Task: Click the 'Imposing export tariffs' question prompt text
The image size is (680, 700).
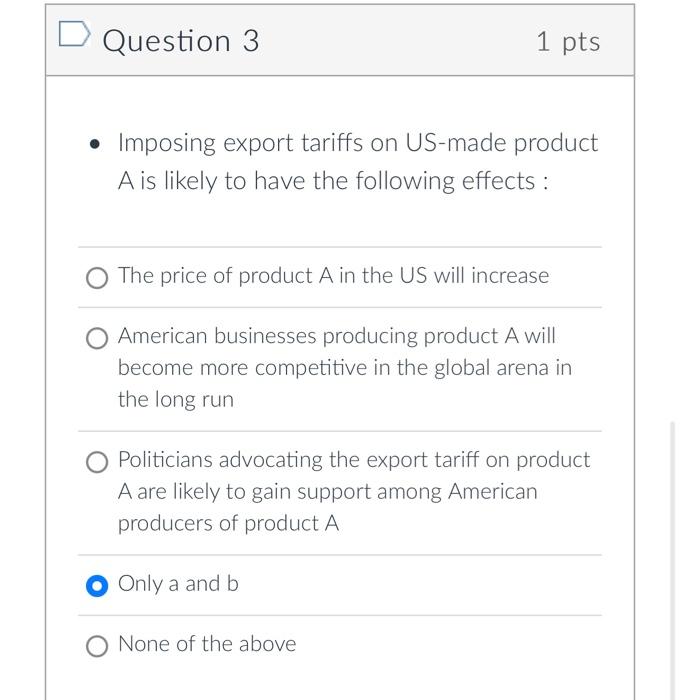Action: coord(357,143)
